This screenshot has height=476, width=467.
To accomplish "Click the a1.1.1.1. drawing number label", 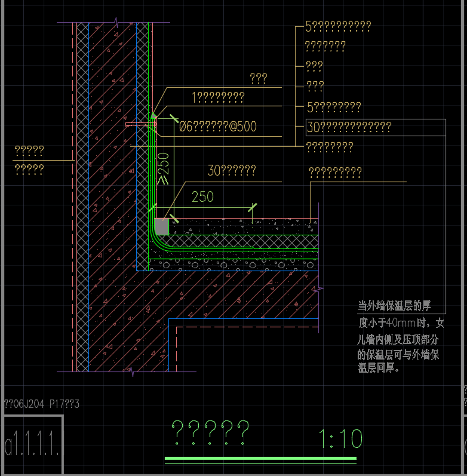I will (32, 443).
